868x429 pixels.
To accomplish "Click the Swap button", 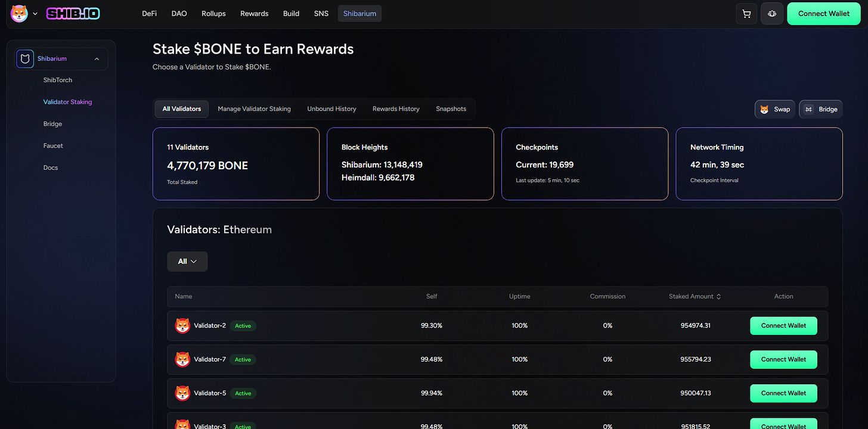I will (x=774, y=109).
